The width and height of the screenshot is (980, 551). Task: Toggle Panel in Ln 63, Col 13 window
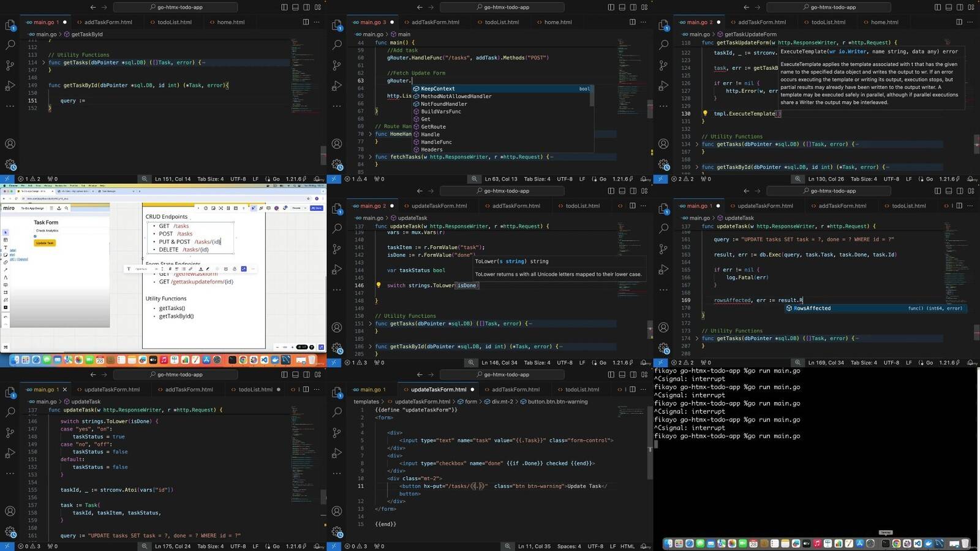[622, 7]
